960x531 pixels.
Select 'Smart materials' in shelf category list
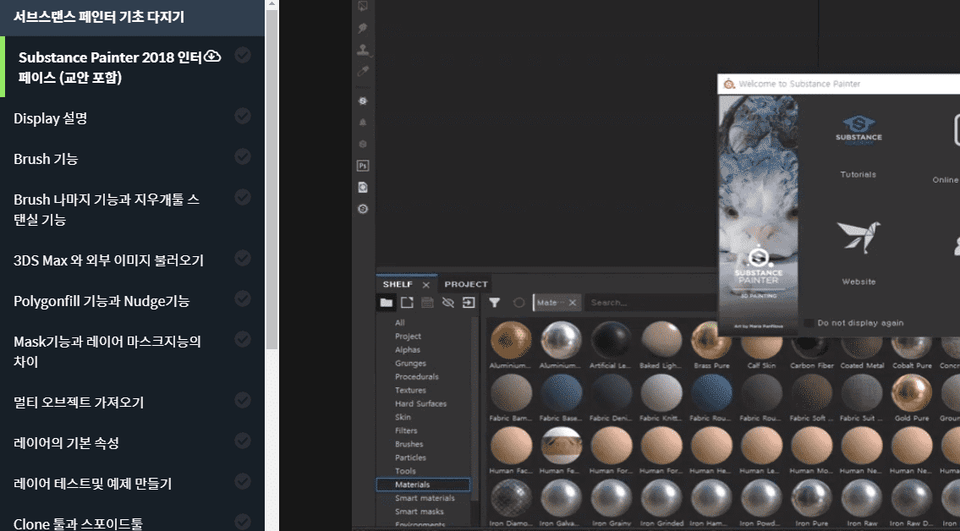pyautogui.click(x=424, y=497)
